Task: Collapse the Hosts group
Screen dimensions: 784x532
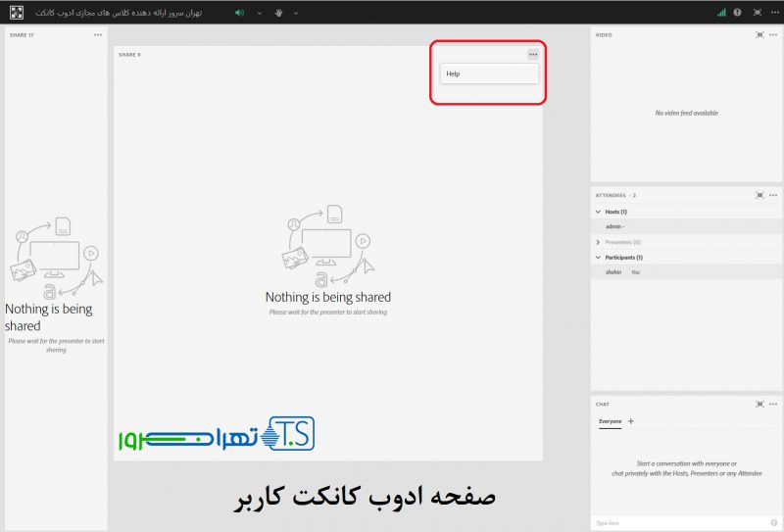Action: click(x=599, y=212)
